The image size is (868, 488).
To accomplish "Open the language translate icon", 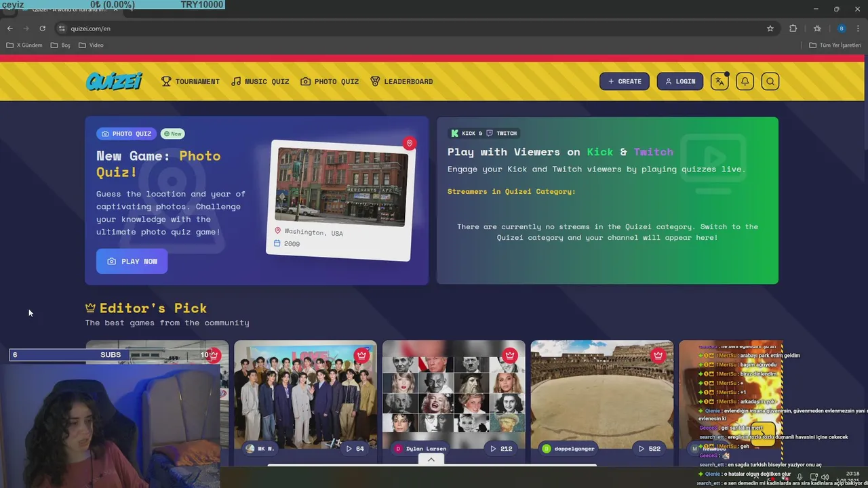I will tap(719, 81).
